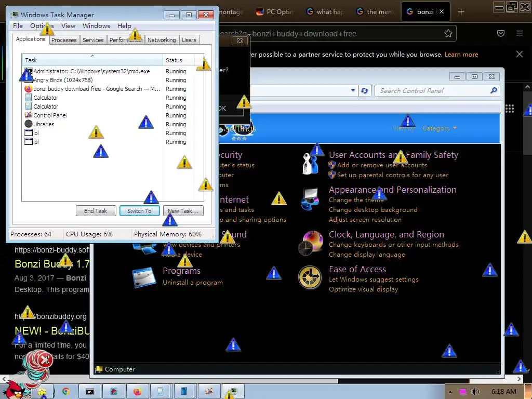Click the Switch To button
This screenshot has width=532, height=399.
(x=139, y=211)
